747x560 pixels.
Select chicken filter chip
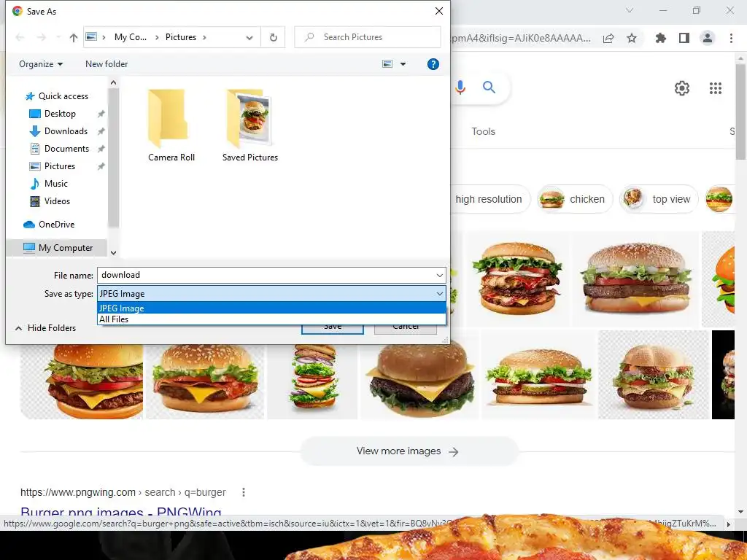tap(575, 199)
